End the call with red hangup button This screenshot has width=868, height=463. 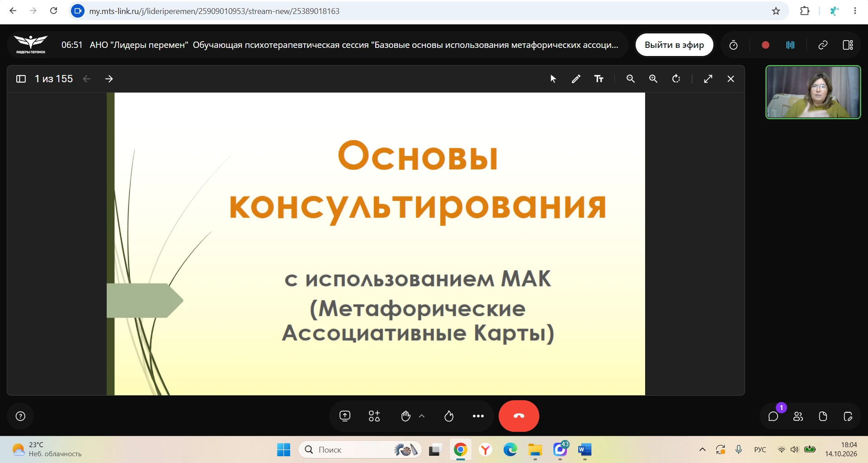(519, 416)
